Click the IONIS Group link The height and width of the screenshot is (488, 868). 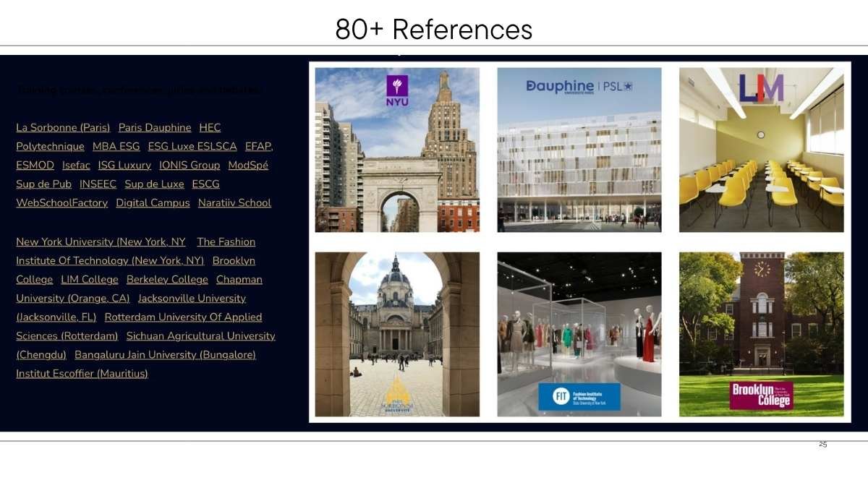click(190, 166)
